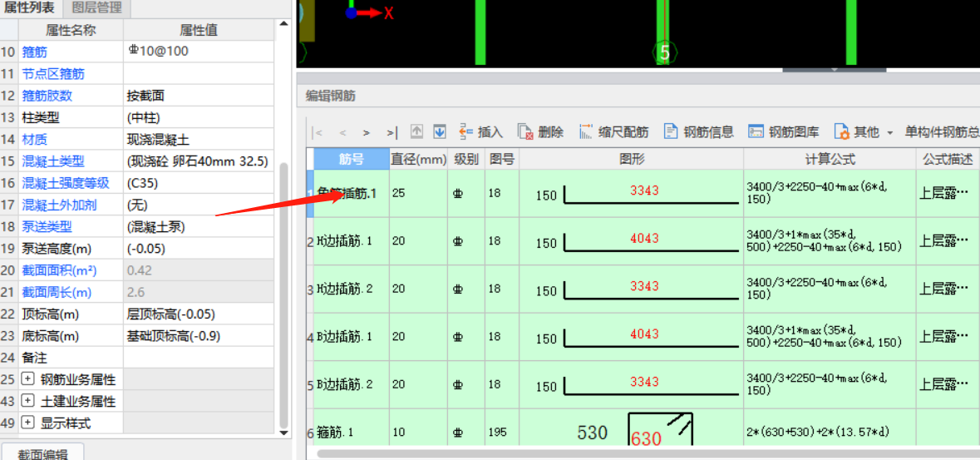The image size is (980, 460).
Task: Click 图号 column header
Action: [x=502, y=159]
